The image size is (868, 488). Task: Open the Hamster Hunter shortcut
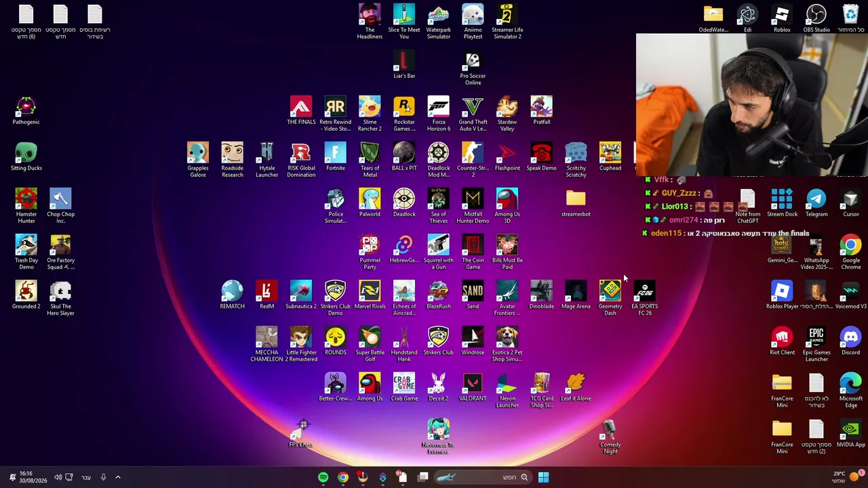tap(26, 206)
